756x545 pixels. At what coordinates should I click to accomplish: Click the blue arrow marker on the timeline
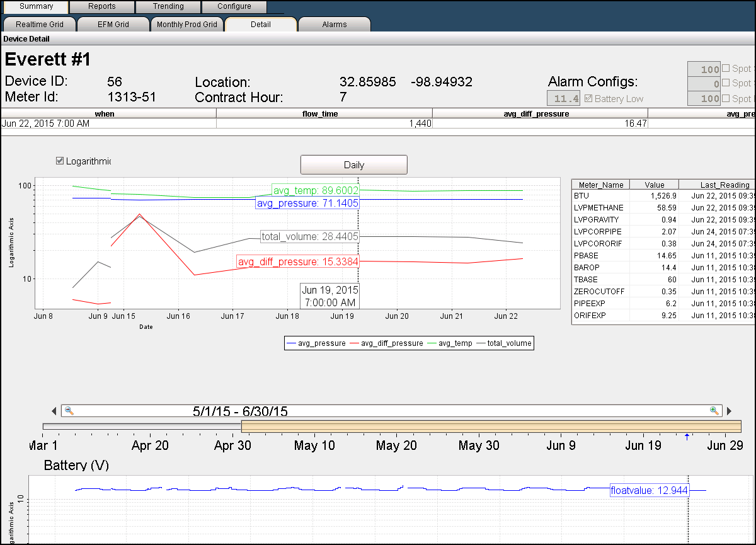pos(687,437)
